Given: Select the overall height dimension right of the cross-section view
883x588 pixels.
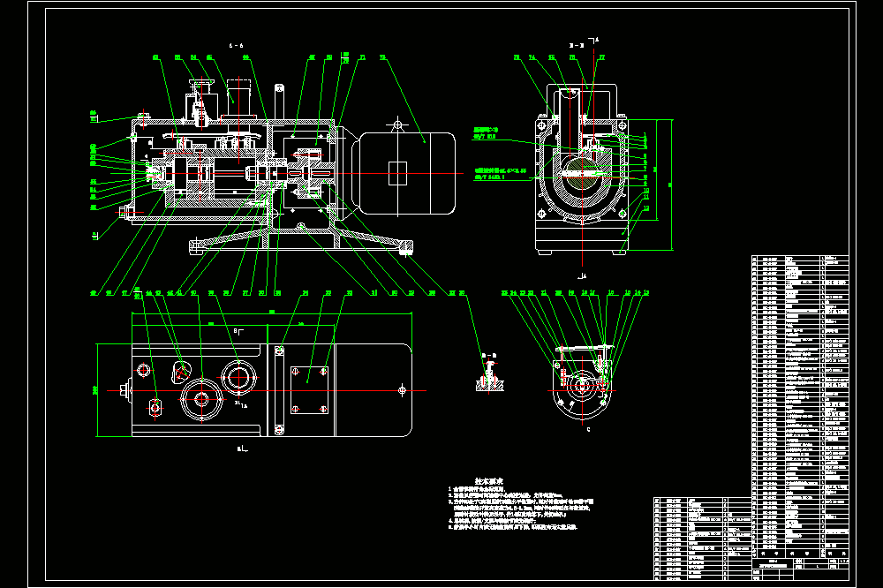Looking at the screenshot, I should [x=670, y=185].
